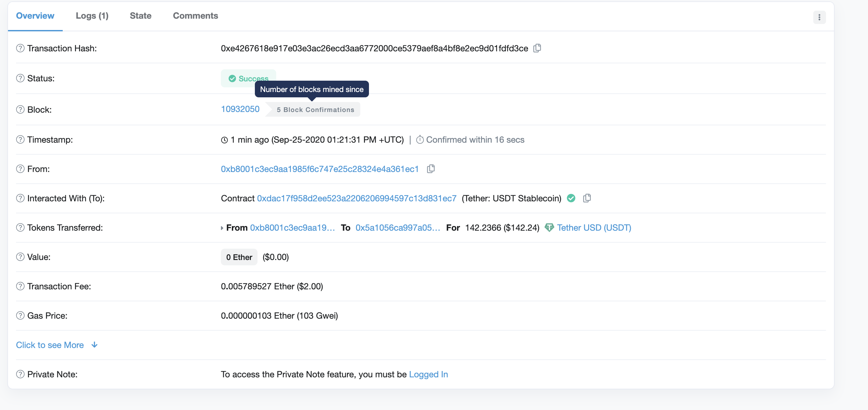The image size is (868, 410).
Task: Click the green verified checkmark after Stablecoin
Action: 571,198
